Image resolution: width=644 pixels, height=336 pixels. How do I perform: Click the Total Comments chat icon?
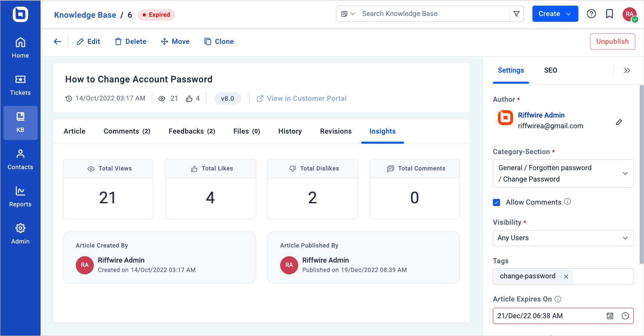tap(390, 169)
